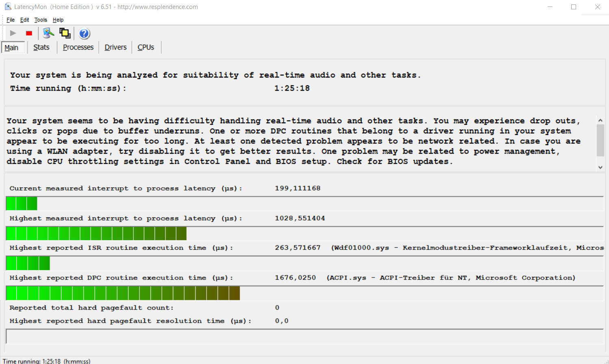Click the LatencyMon app icon in title bar

(8, 7)
